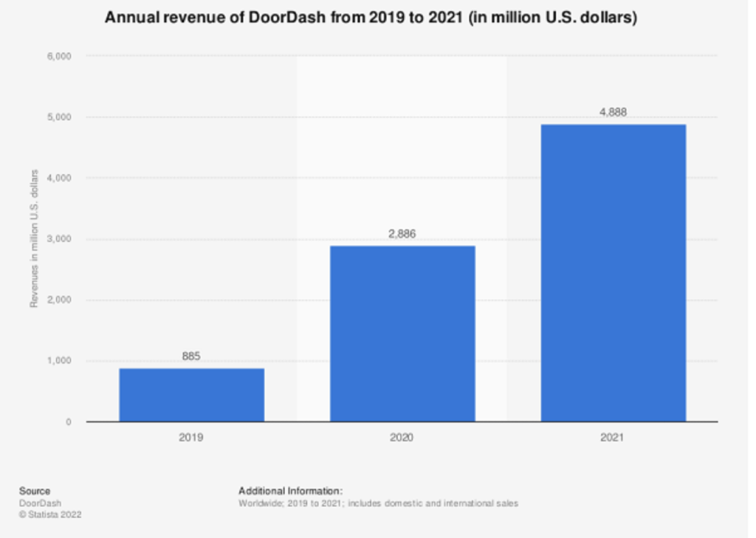Click the bold 'Source' heading
Viewport: 756px width, 538px height.
tap(35, 491)
